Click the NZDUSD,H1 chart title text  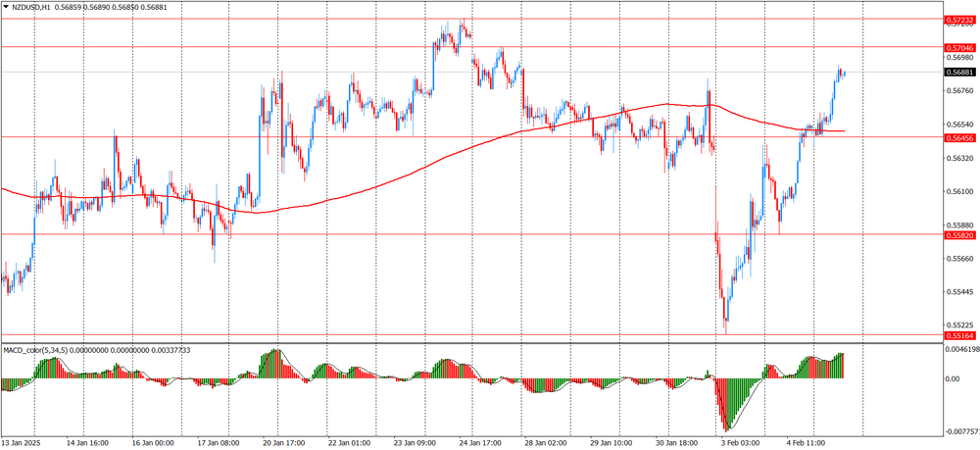click(38, 7)
